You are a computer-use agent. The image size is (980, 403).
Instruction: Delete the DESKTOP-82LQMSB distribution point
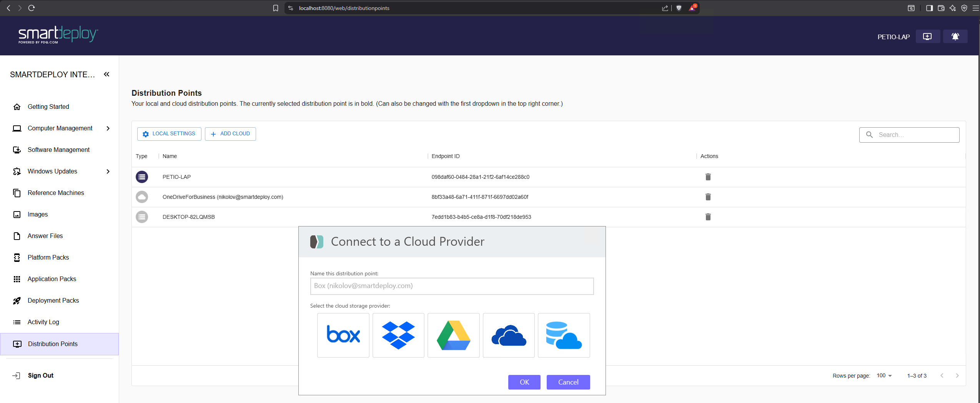pyautogui.click(x=708, y=217)
